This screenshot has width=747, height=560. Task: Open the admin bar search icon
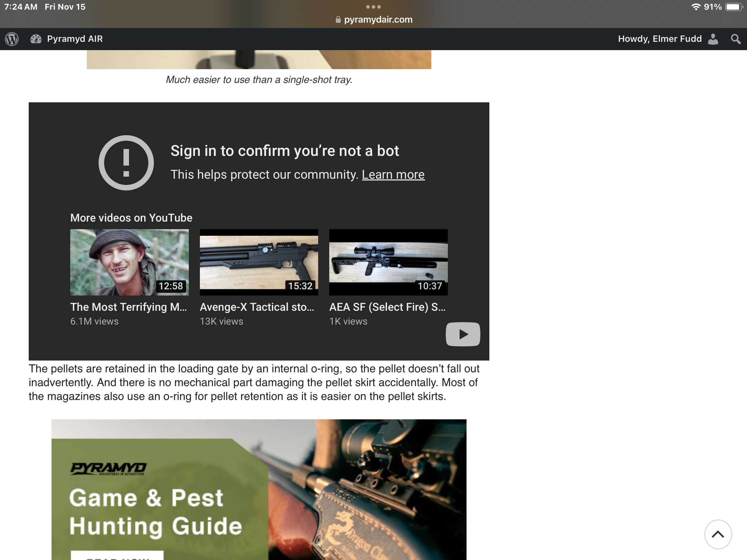click(x=736, y=39)
